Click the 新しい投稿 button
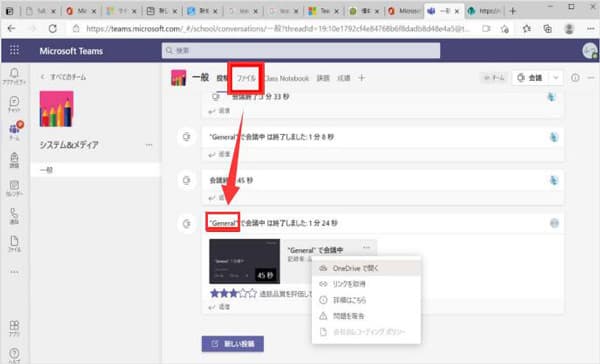 pyautogui.click(x=233, y=344)
